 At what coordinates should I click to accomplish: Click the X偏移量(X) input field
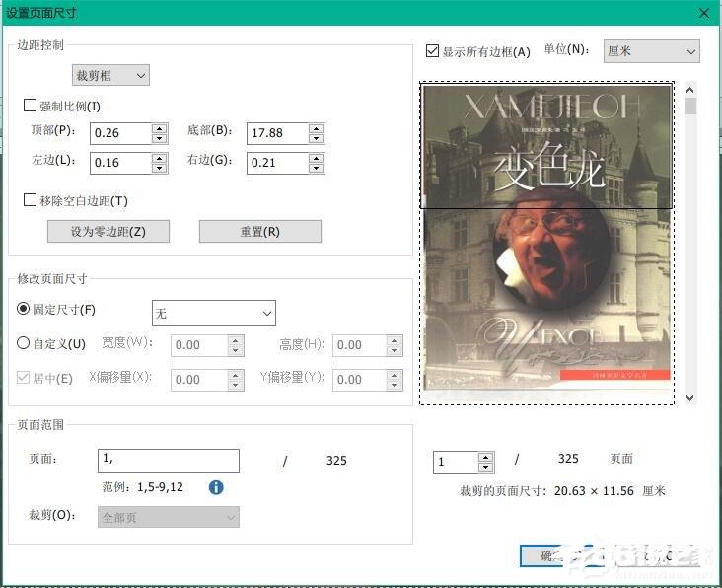199,380
